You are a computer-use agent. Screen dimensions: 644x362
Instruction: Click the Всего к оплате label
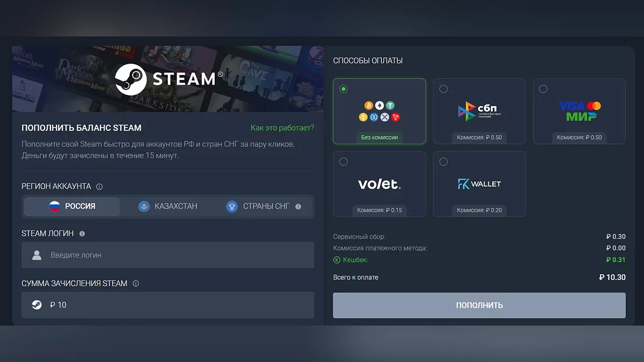pos(356,277)
